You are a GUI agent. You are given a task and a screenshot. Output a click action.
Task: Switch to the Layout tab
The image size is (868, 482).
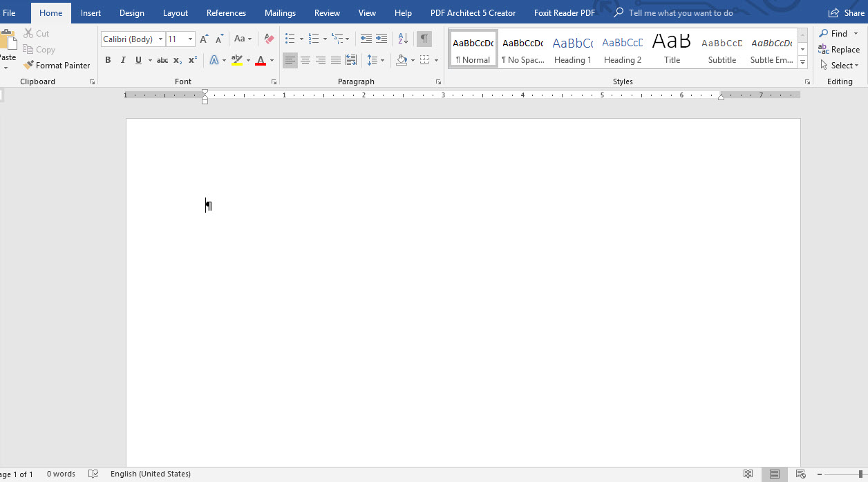(x=176, y=12)
